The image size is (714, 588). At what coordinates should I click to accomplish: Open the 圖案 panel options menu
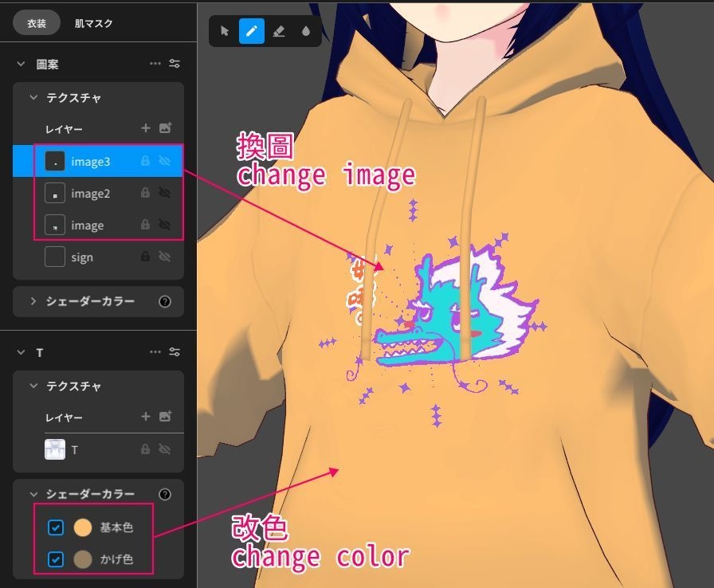(155, 64)
